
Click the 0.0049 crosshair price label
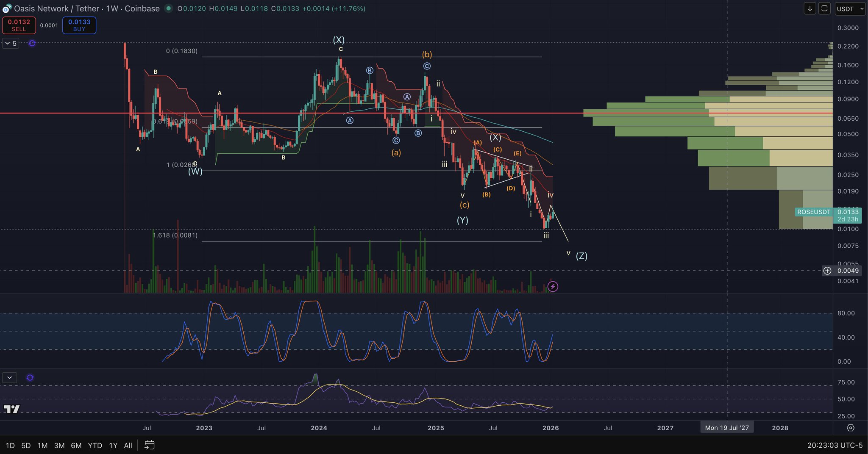tap(848, 271)
